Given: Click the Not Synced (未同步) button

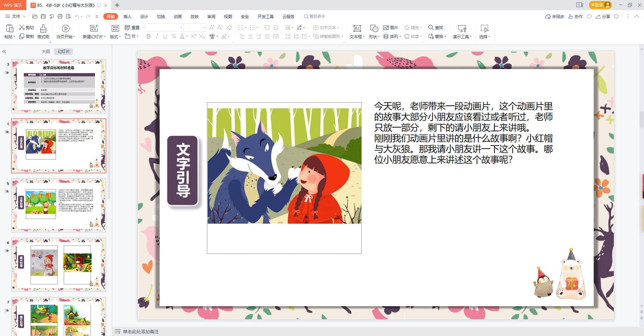Looking at the screenshot, I should coord(555,16).
